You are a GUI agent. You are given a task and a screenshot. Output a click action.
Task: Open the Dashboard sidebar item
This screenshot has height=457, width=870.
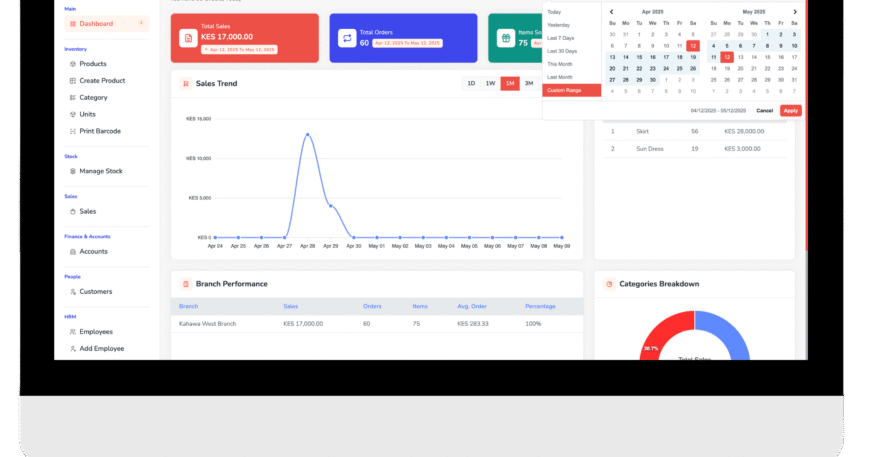[x=107, y=24]
